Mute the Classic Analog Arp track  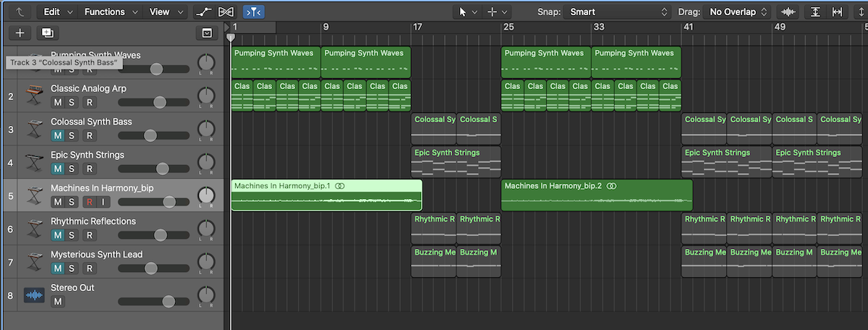click(x=57, y=102)
